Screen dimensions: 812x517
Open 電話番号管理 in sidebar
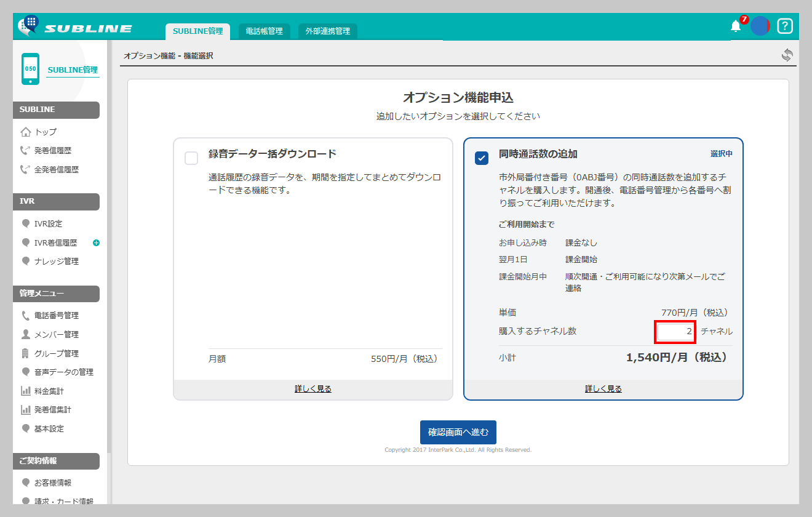point(57,315)
